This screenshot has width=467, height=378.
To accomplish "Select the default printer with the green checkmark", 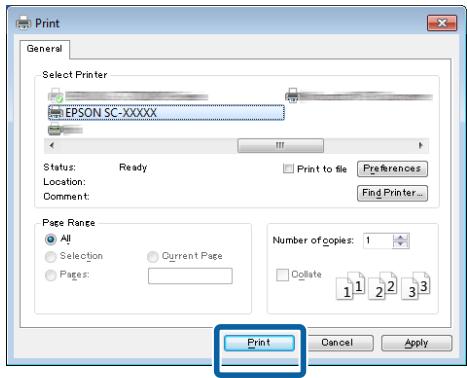I will tap(128, 96).
